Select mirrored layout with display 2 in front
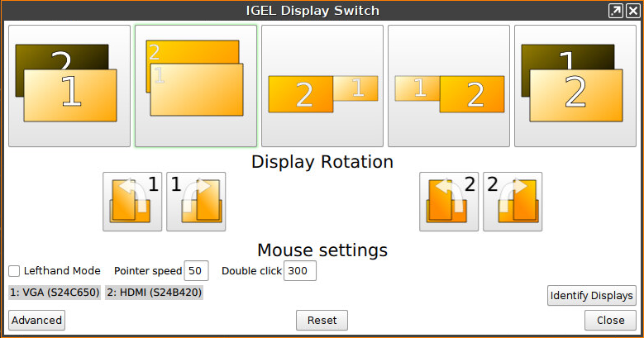Screen dimensions: 644x338 (575, 86)
